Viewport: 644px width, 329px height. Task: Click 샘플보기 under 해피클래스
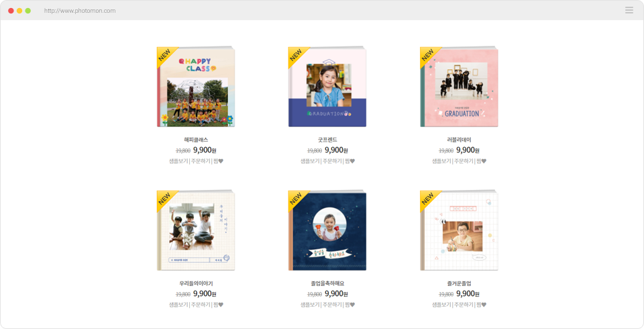178,161
